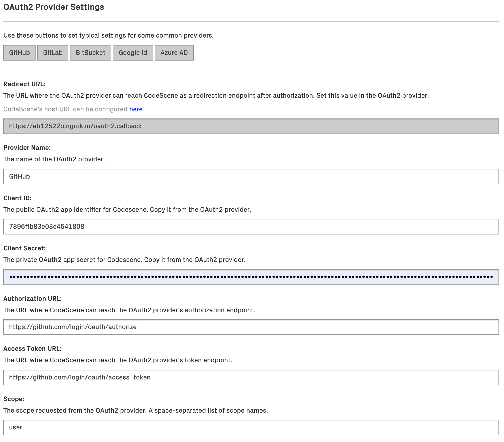Click the Redirect URL label

click(x=24, y=84)
